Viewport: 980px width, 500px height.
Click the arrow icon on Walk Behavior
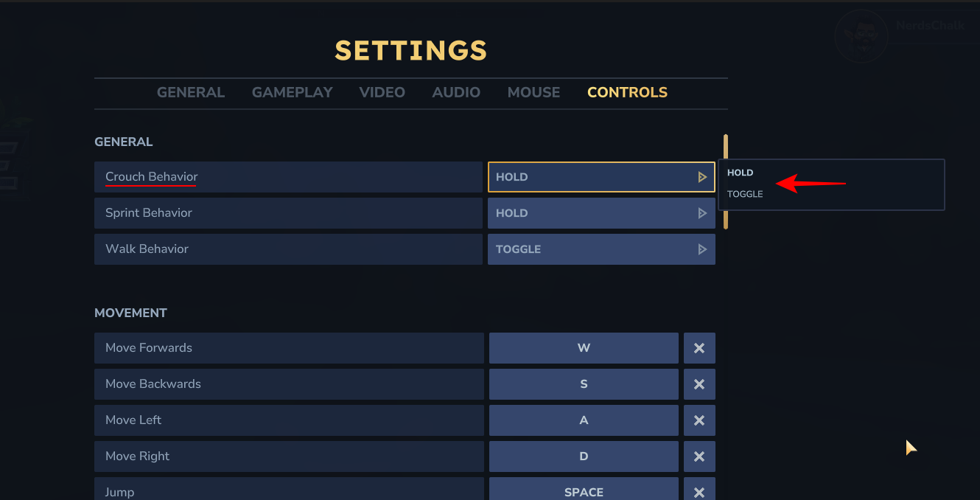click(x=702, y=249)
